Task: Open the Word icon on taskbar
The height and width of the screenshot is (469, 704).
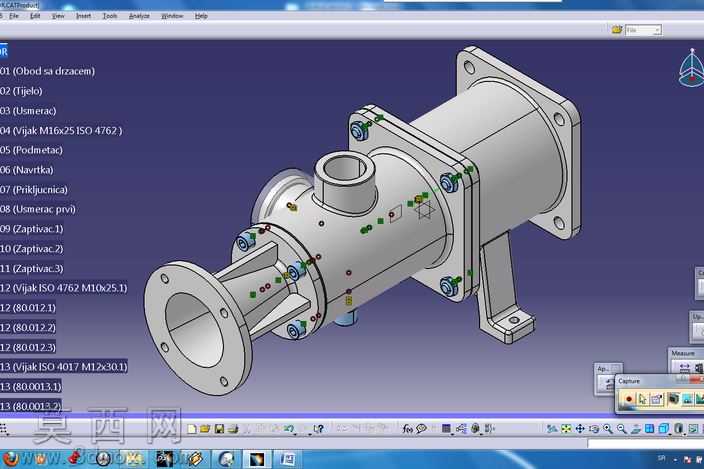Action: [x=286, y=459]
